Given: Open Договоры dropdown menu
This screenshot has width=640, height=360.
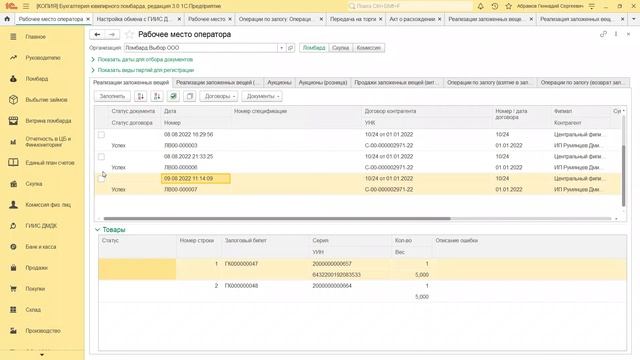Looking at the screenshot, I should [219, 96].
